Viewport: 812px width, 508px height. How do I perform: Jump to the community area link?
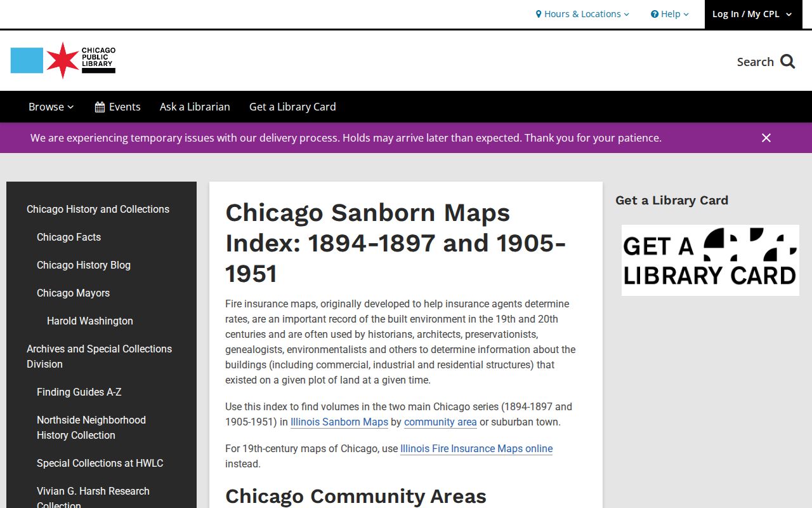(440, 422)
